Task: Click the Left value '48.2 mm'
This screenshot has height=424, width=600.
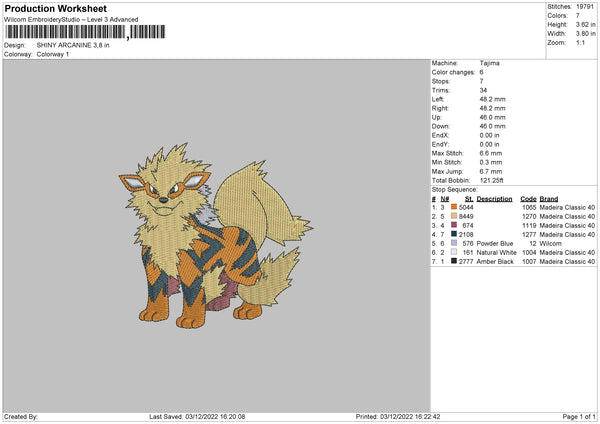Action: [492, 99]
